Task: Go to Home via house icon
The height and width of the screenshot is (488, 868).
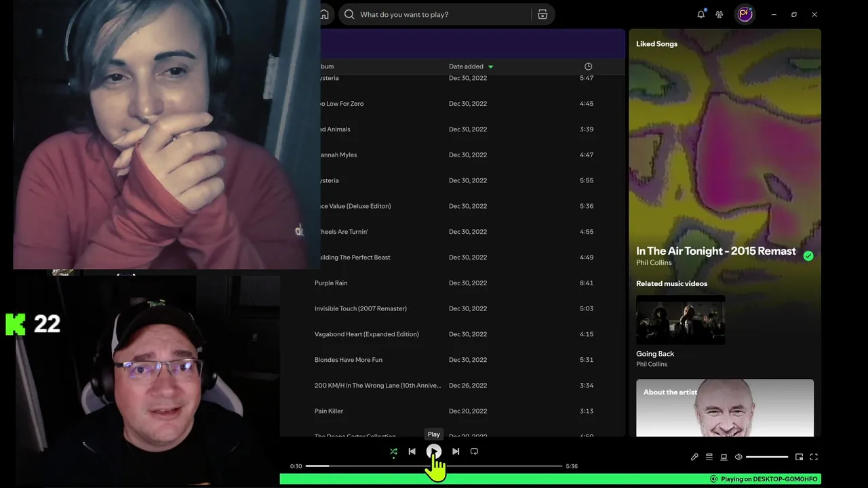Action: tap(324, 14)
